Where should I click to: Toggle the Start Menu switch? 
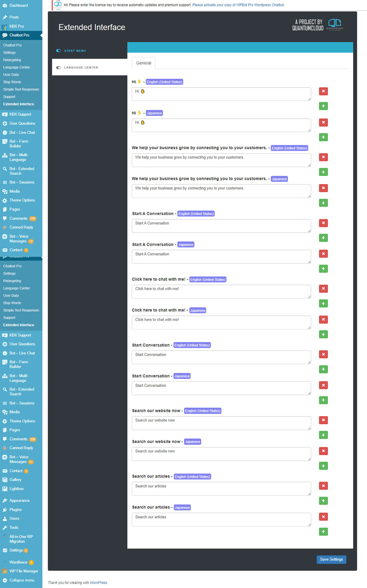[58, 51]
